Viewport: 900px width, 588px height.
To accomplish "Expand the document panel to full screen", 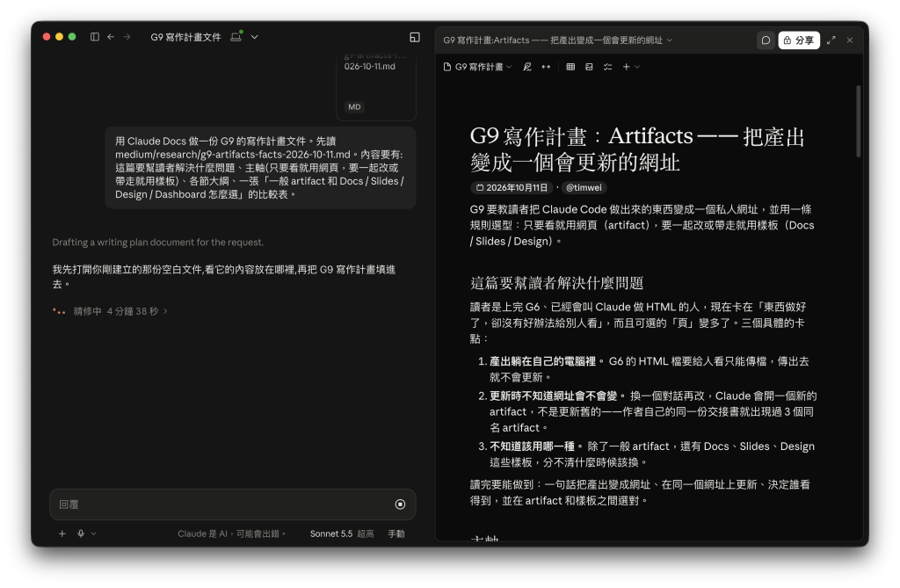I will click(831, 40).
